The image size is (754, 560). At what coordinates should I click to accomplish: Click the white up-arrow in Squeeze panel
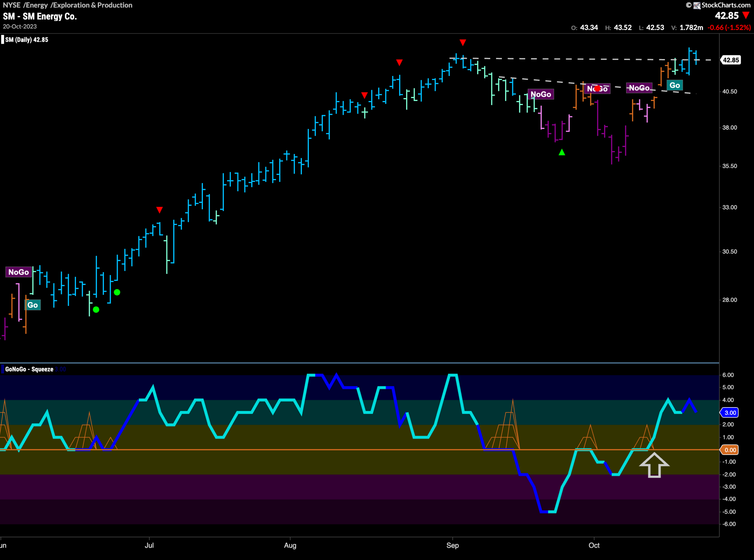click(654, 465)
